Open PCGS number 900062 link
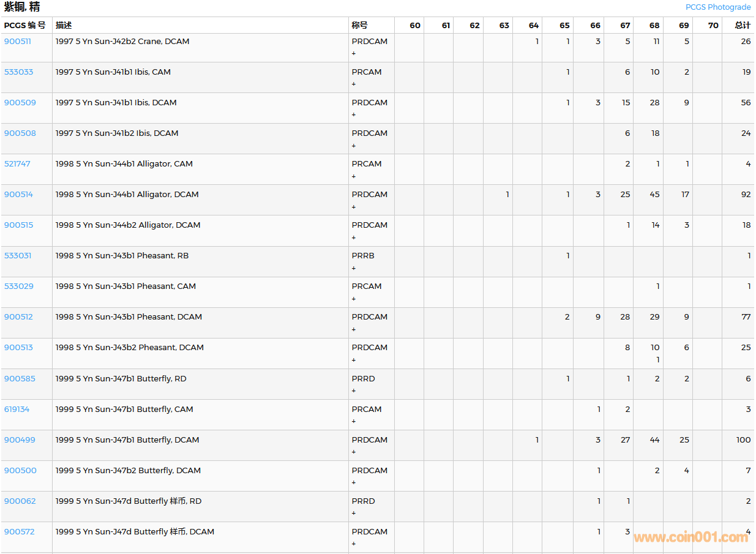The image size is (756, 554). click(20, 501)
